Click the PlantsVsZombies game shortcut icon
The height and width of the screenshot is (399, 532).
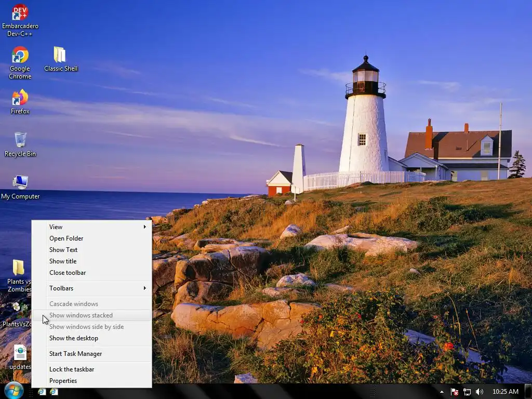coord(17,315)
